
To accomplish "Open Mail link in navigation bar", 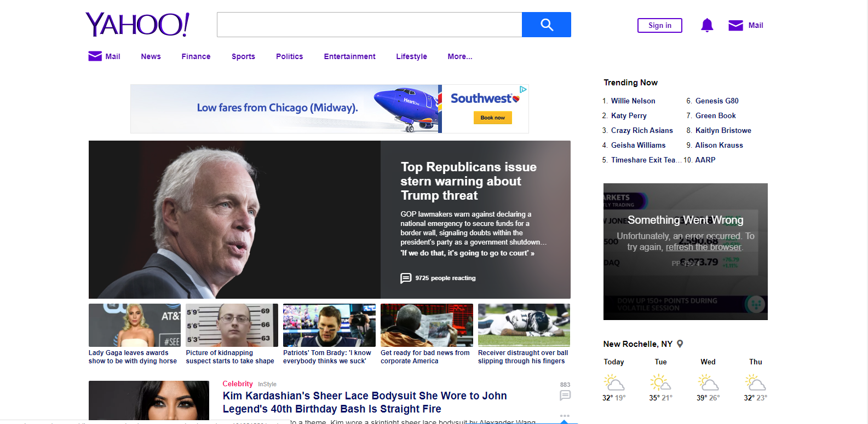I will (x=104, y=56).
